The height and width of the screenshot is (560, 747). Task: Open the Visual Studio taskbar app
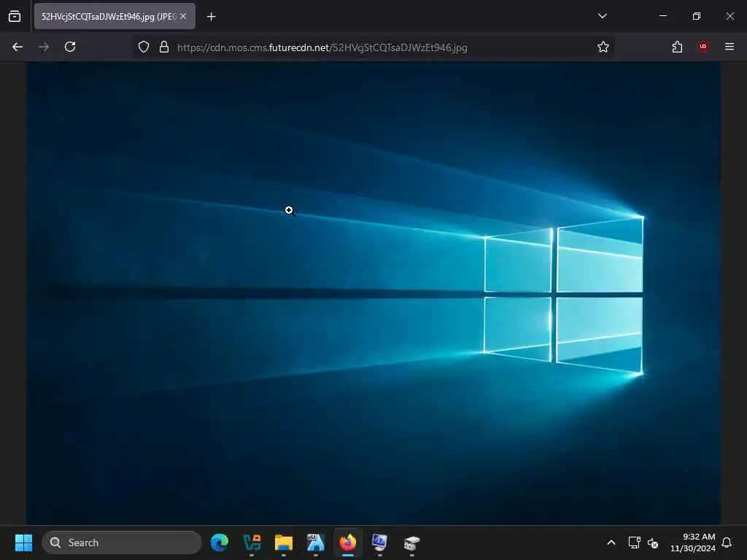click(252, 542)
